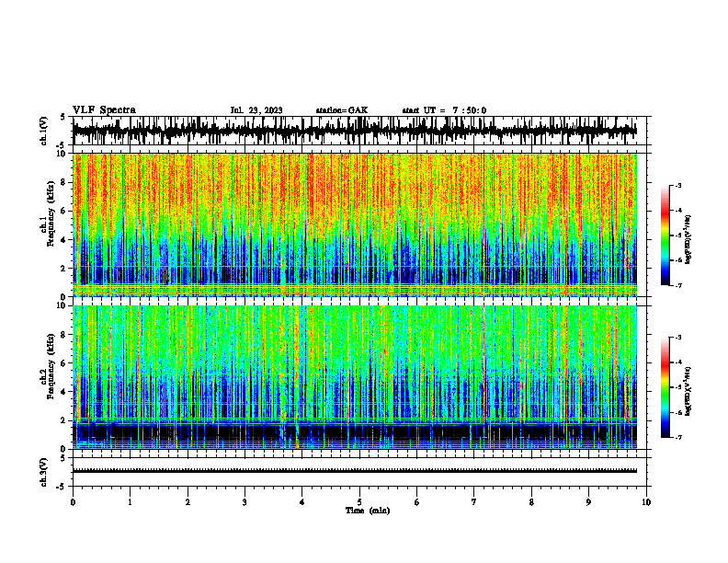The width and height of the screenshot is (728, 563).
Task: Click the ch.1(V) waveform axis label
Action: 43,131
